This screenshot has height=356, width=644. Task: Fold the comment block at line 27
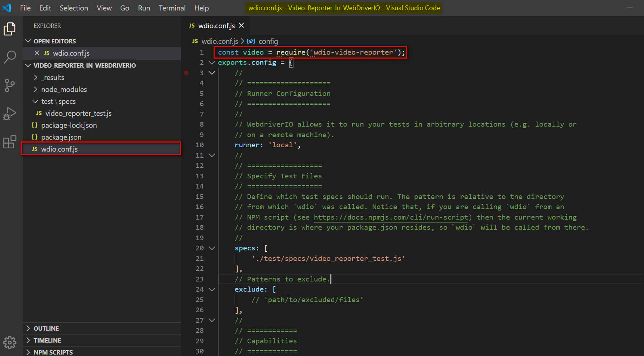[212, 320]
